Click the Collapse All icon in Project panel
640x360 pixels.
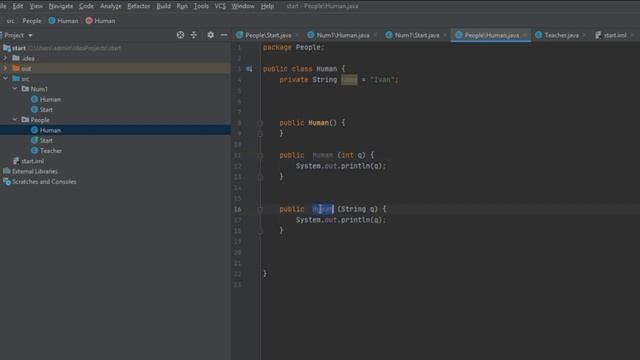194,35
